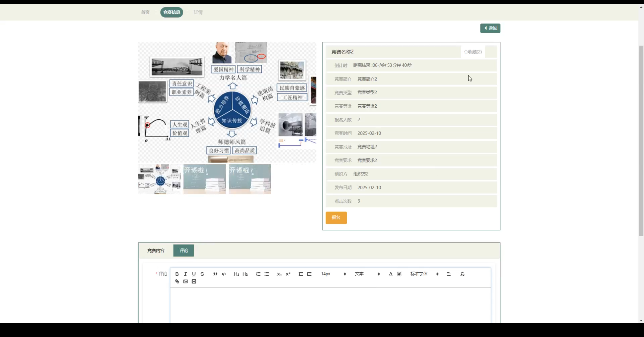Switch to the 竞赛内容 tab

pos(156,250)
